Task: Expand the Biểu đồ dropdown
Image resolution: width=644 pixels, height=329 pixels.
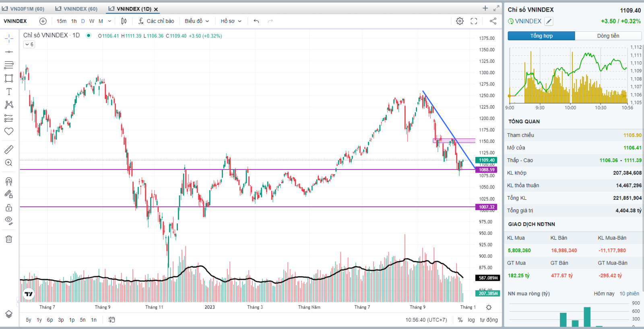Action: (197, 21)
